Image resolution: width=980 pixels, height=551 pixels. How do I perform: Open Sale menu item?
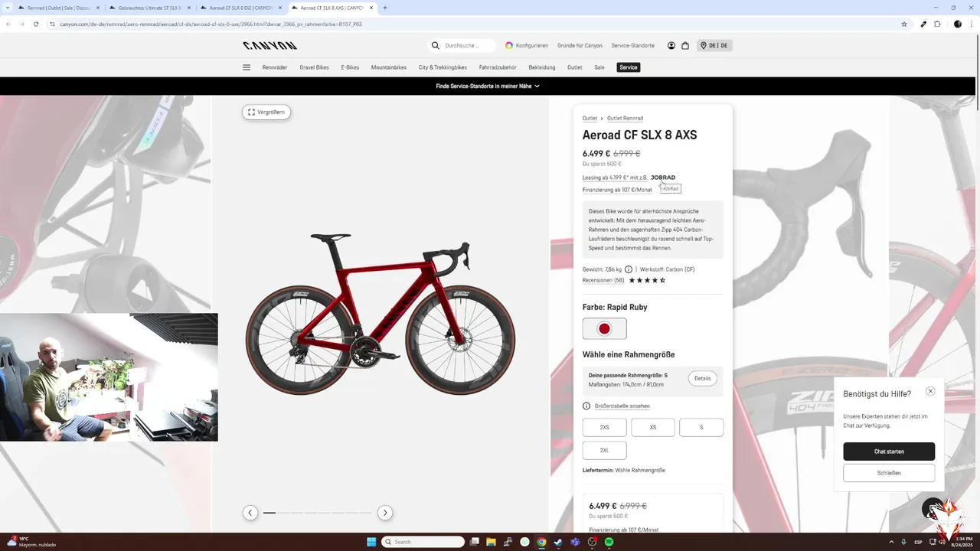click(599, 67)
